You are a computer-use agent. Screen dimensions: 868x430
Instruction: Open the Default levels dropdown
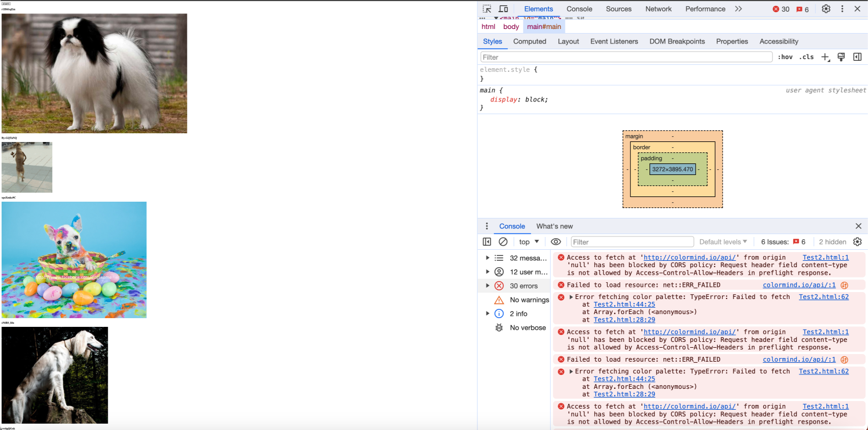click(x=723, y=242)
